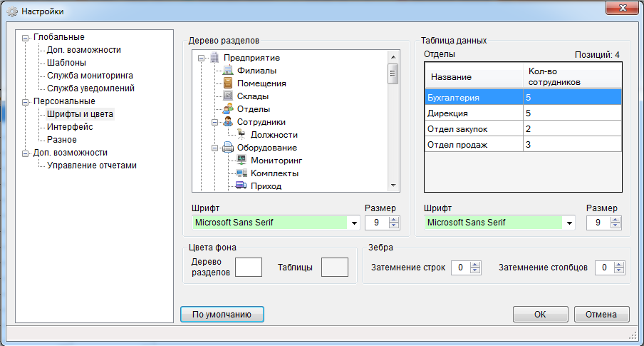Open the table font dropdown
This screenshot has height=346, width=644.
coord(569,223)
